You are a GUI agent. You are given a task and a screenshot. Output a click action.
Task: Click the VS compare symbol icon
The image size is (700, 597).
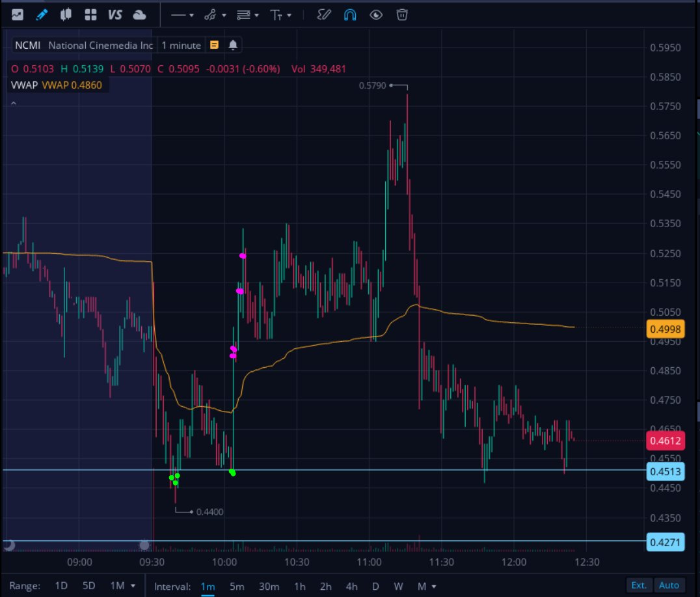[114, 15]
